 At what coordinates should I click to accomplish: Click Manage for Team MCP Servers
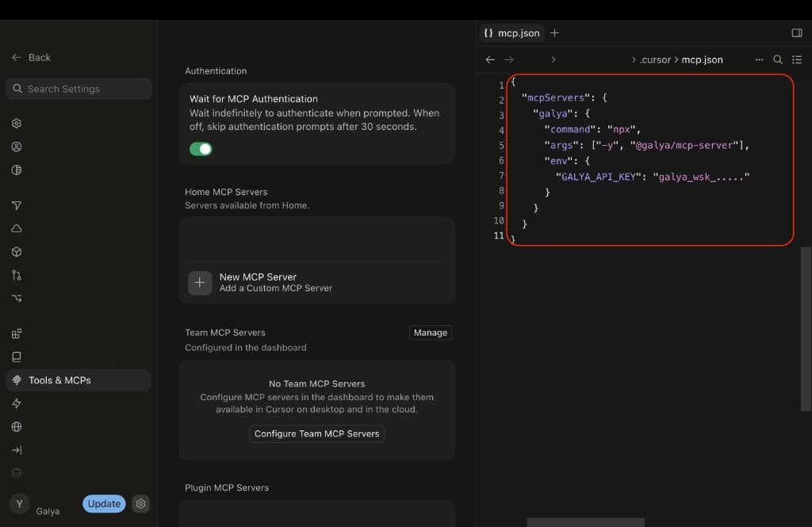431,332
